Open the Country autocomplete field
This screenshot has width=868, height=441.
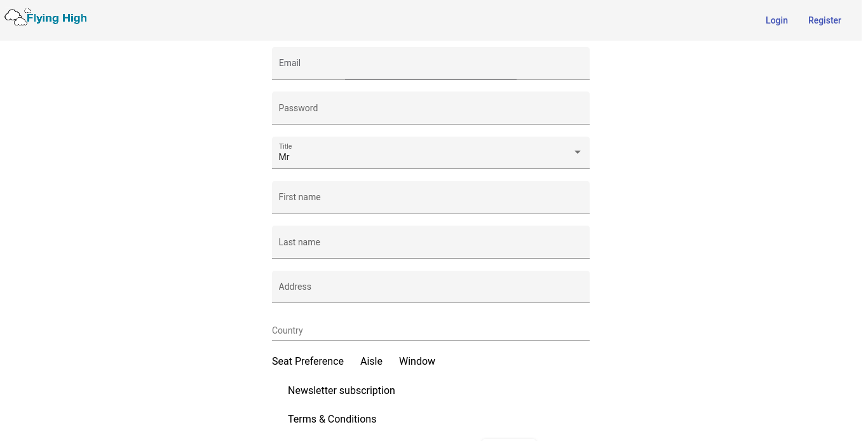(x=430, y=330)
